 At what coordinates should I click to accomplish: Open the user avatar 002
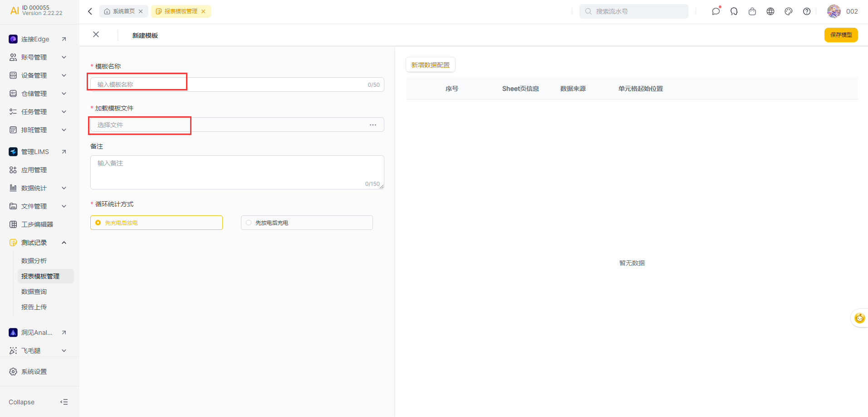[x=834, y=11]
